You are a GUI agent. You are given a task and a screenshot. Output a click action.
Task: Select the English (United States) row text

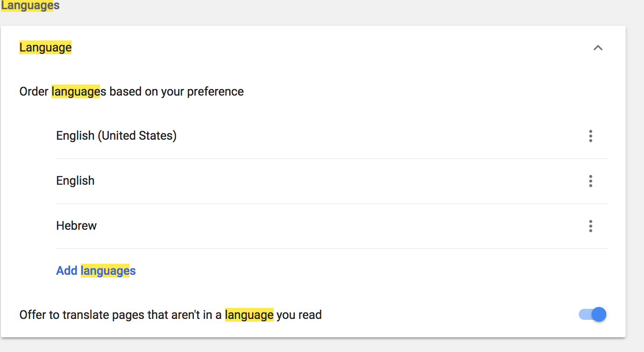coord(116,136)
